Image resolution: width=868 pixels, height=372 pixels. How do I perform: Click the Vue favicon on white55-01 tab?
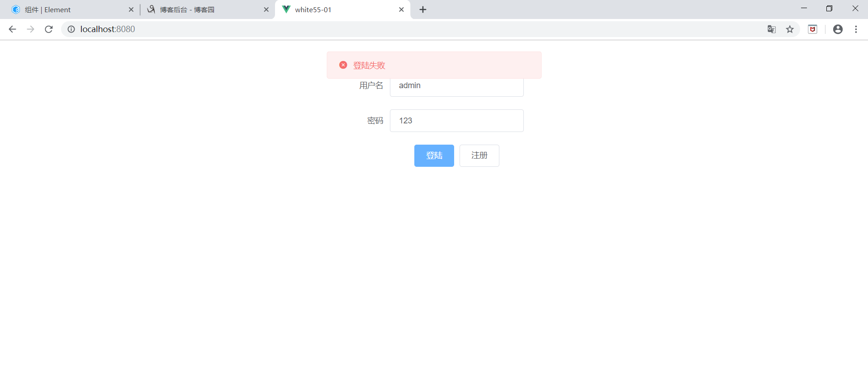286,9
